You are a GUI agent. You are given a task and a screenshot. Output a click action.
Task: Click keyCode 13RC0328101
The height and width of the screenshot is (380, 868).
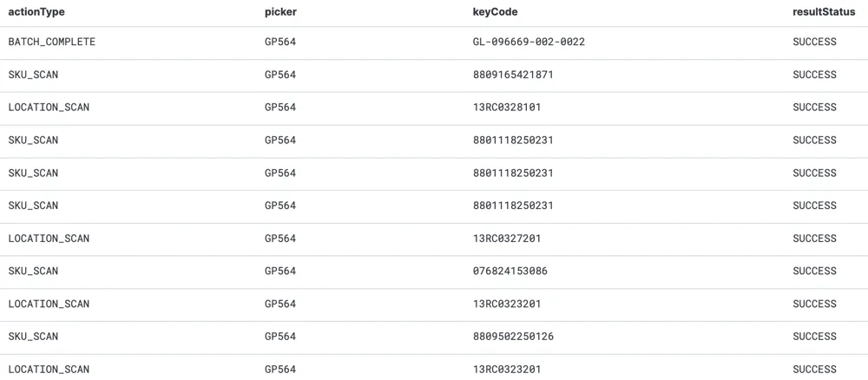pos(507,108)
